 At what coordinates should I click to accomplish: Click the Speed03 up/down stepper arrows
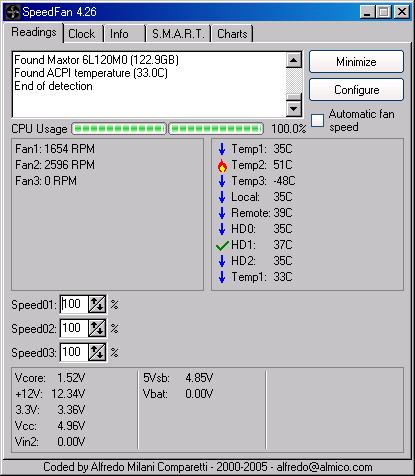click(x=97, y=352)
